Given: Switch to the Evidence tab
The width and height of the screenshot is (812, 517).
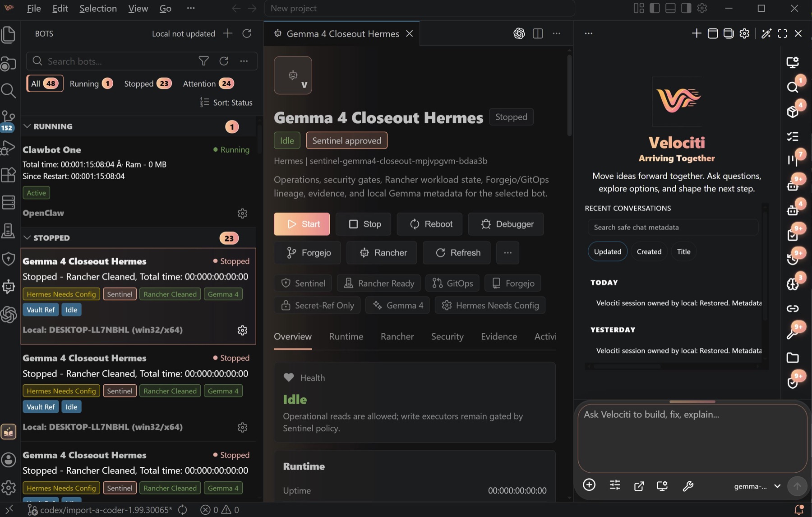Looking at the screenshot, I should tap(499, 336).
